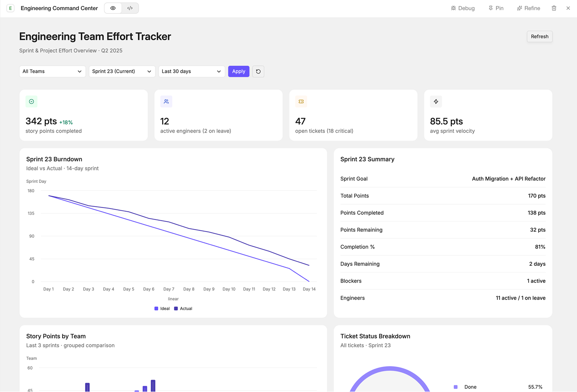Click the Ticket Status Breakdown heading
This screenshot has width=577, height=392.
tap(375, 336)
